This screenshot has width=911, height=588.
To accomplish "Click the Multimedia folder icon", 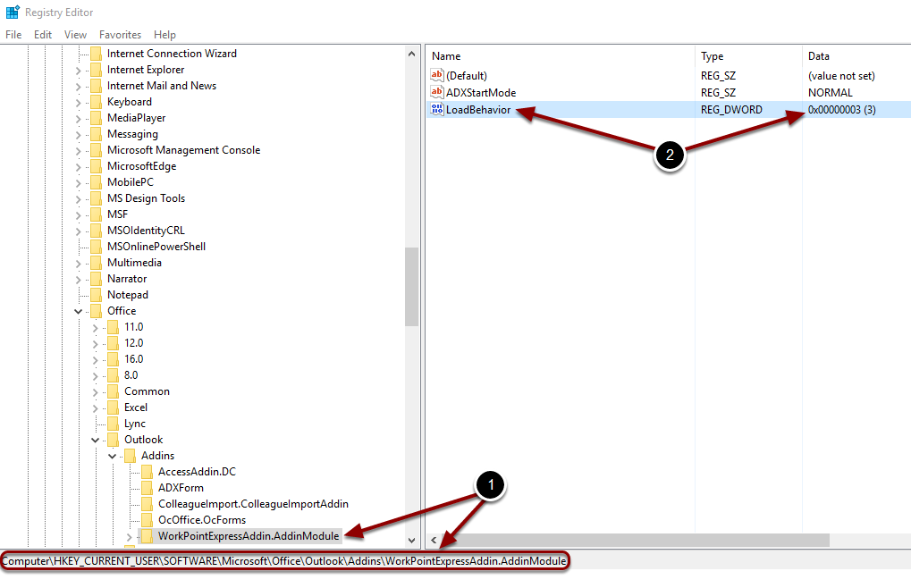I will (x=96, y=263).
